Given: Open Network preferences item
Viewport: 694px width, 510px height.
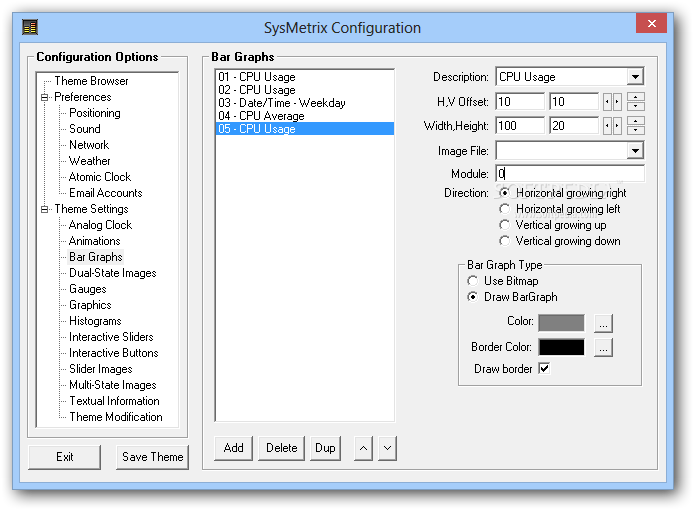Looking at the screenshot, I should pyautogui.click(x=89, y=145).
